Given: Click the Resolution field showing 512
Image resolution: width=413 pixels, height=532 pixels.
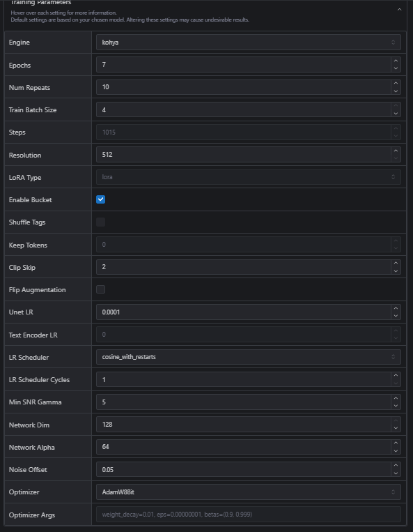Looking at the screenshot, I should click(244, 155).
